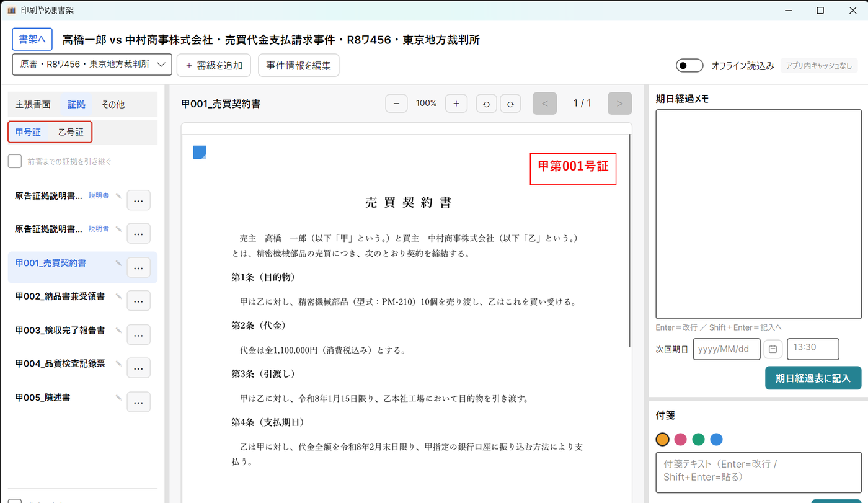Viewport: 868px width, 503px height.
Task: Select the 甲号証 sub-tab
Action: [28, 132]
